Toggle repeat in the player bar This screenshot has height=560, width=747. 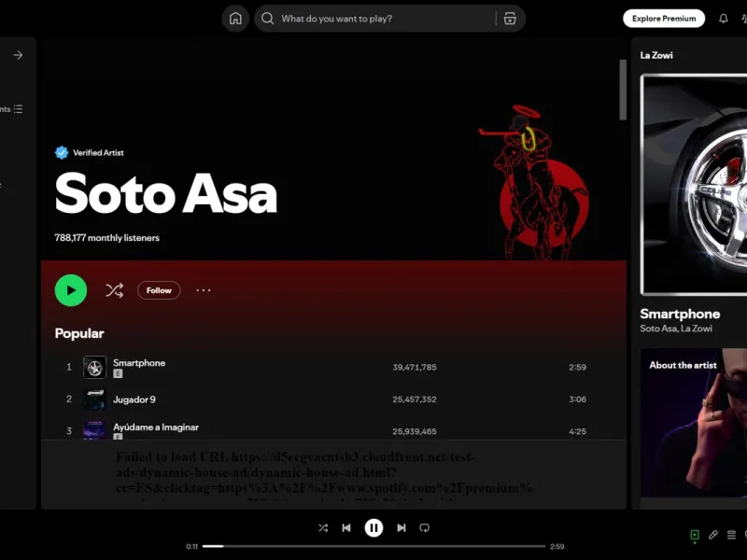(425, 527)
